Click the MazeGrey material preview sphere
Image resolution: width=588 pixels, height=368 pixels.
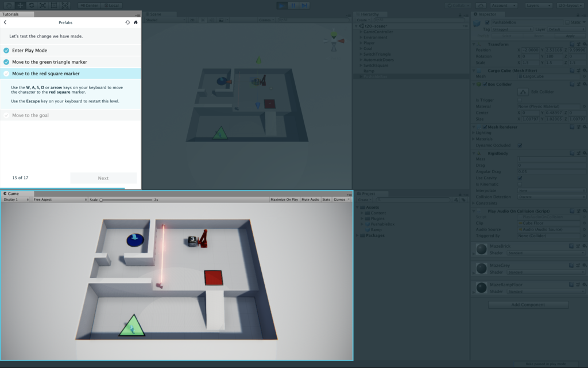coord(481,268)
